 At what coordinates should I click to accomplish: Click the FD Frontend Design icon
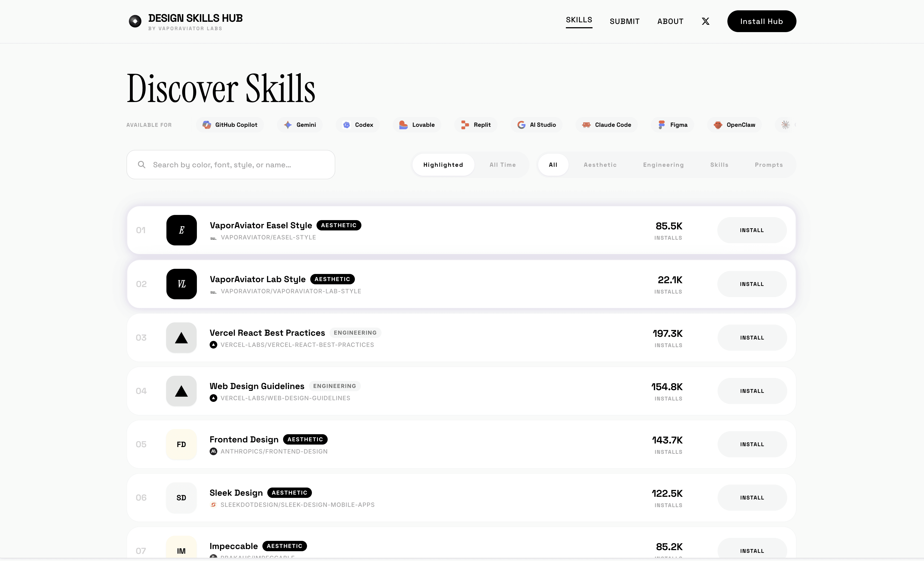tap(181, 444)
